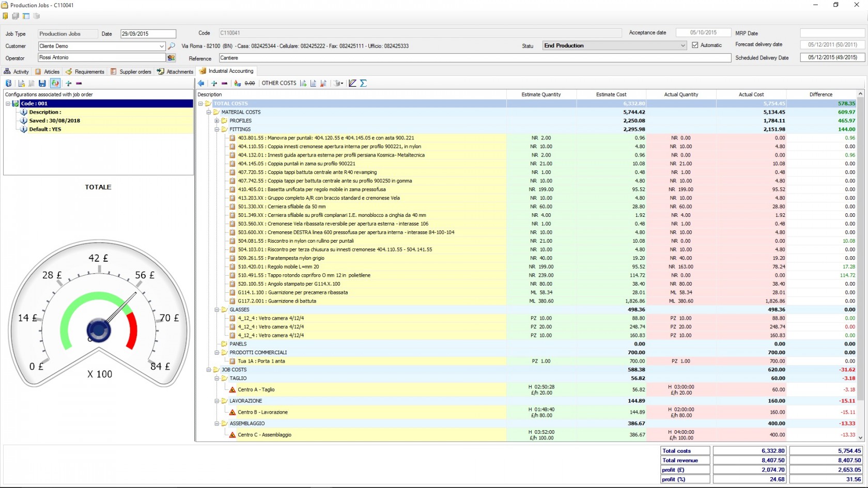Open the Customer dropdown list
The image size is (868, 488).
[x=162, y=46]
